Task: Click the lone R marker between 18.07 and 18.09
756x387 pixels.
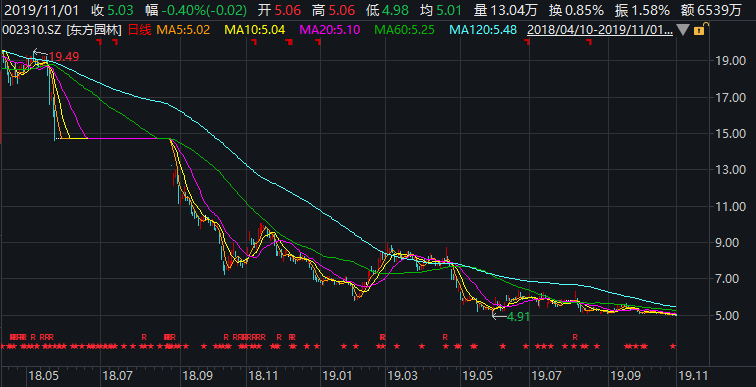Action: pyautogui.click(x=144, y=336)
